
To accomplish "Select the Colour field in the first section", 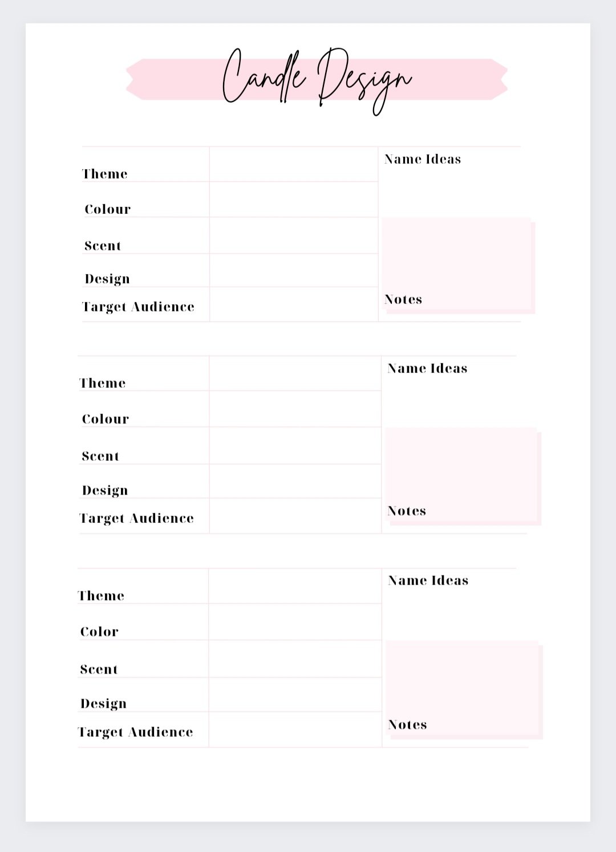I will click(293, 200).
